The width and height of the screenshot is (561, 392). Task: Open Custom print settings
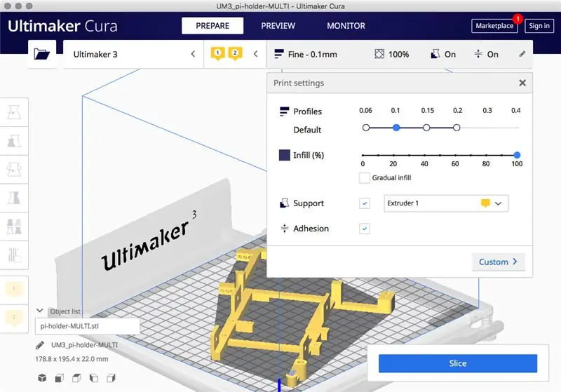499,262
